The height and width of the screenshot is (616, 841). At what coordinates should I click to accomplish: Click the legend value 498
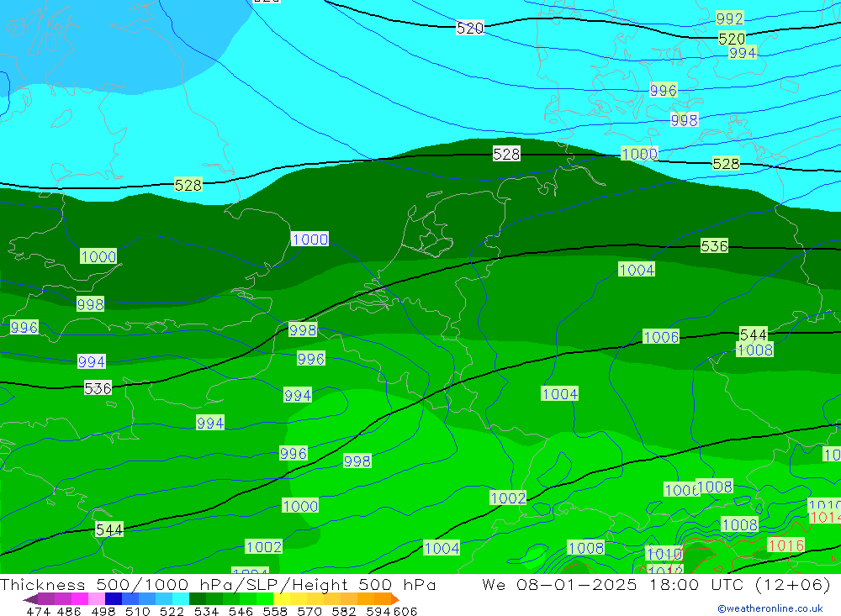click(103, 611)
